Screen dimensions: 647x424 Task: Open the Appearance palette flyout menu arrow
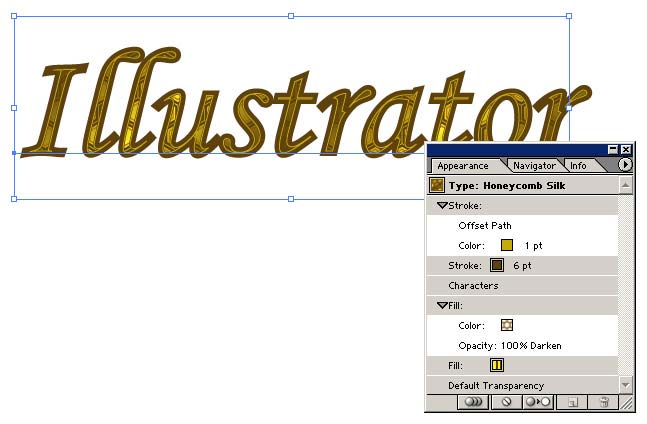(625, 165)
